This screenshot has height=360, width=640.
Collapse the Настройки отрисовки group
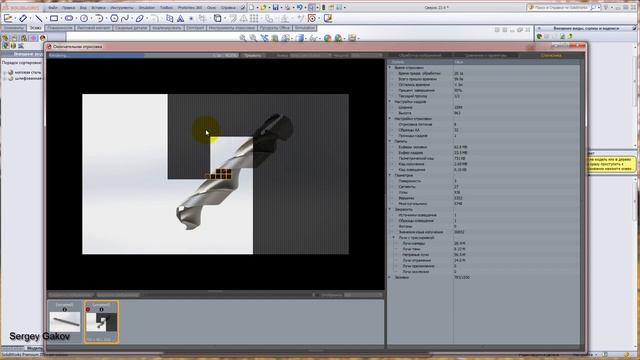(390, 118)
